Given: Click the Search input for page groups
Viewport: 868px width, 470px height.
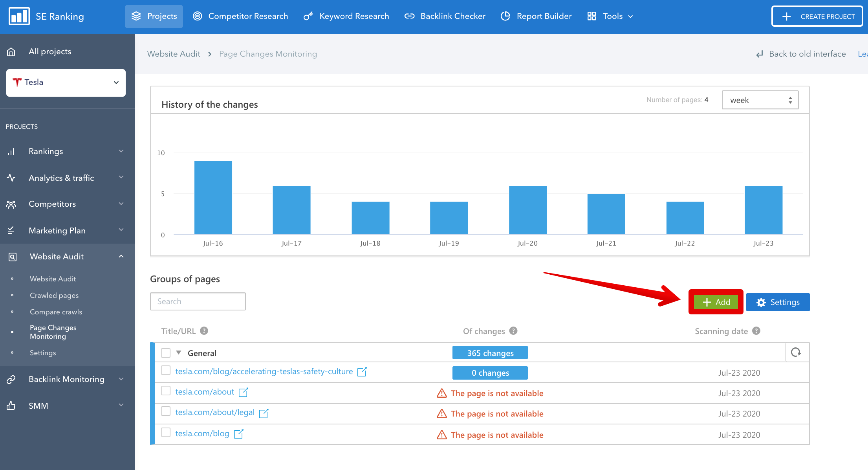Looking at the screenshot, I should point(198,301).
